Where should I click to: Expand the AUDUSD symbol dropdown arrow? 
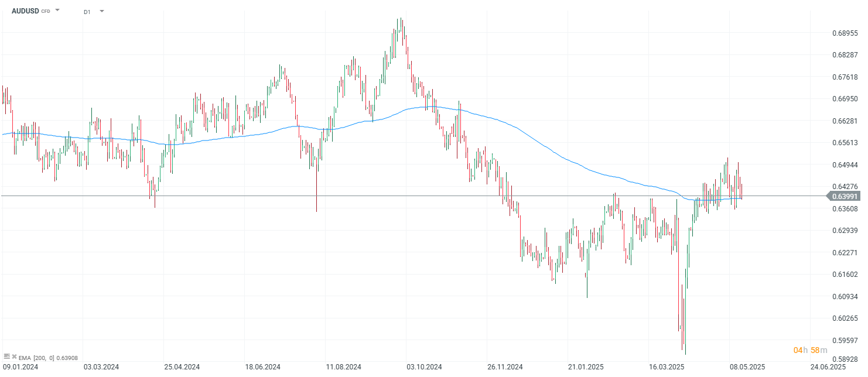(x=57, y=11)
